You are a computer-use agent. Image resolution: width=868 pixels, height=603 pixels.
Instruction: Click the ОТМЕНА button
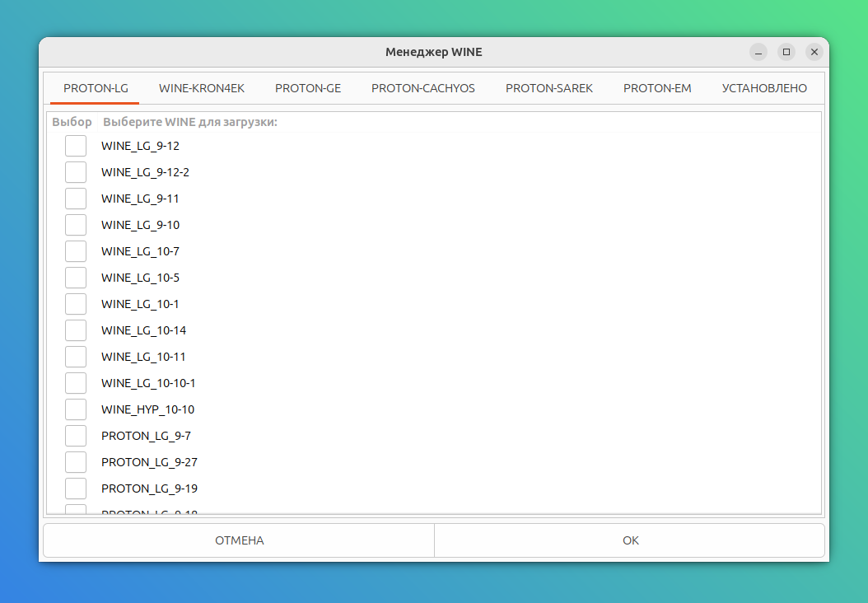[x=239, y=540]
